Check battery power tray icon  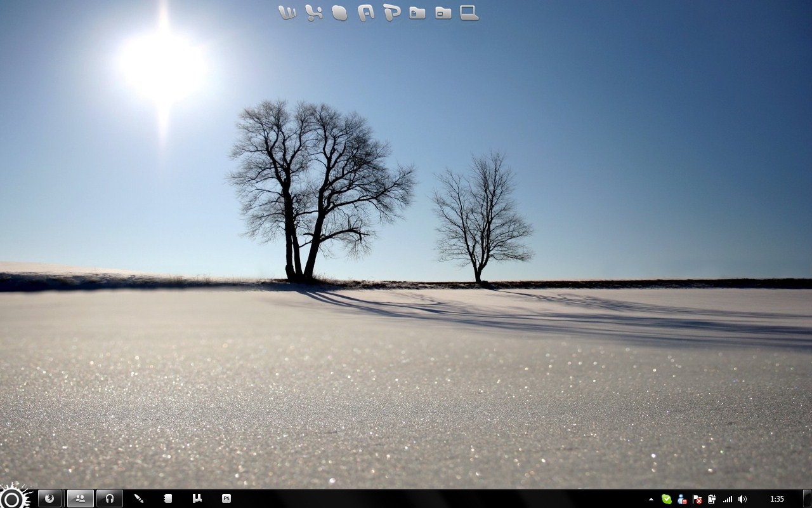click(712, 499)
